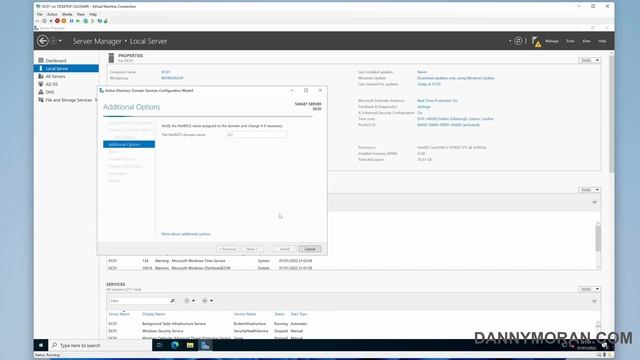This screenshot has width=640, height=360.
Task: Click the green Start VM toolbar icon
Action: click(78, 21)
